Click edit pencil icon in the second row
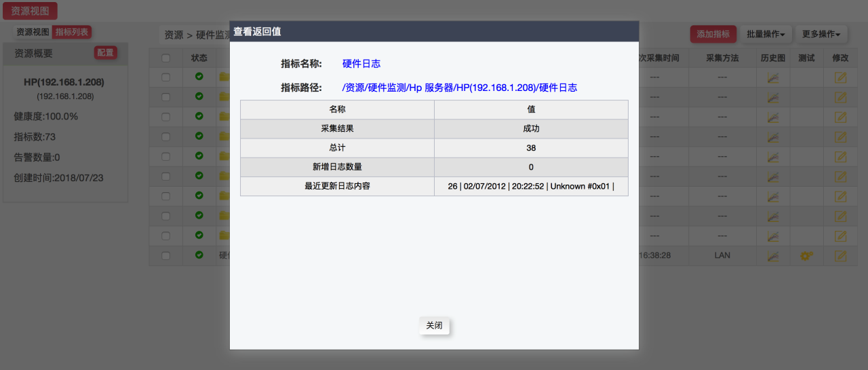868x370 pixels. tap(840, 97)
